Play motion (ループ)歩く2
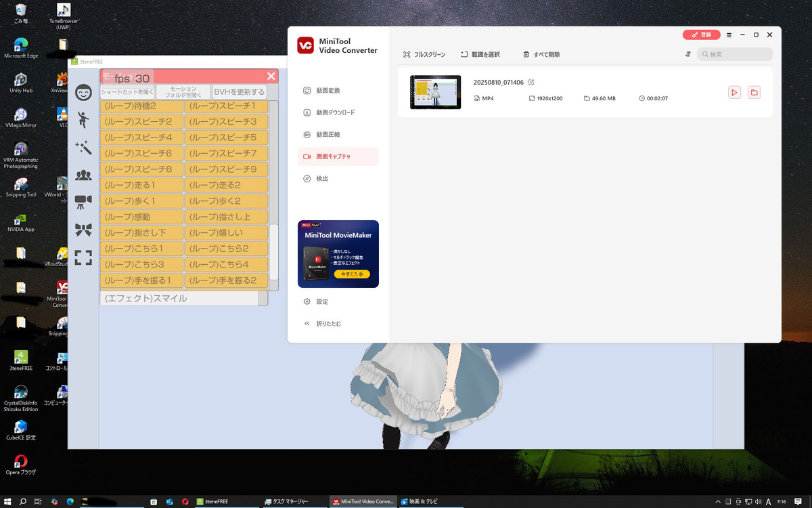The width and height of the screenshot is (812, 508). pos(227,201)
